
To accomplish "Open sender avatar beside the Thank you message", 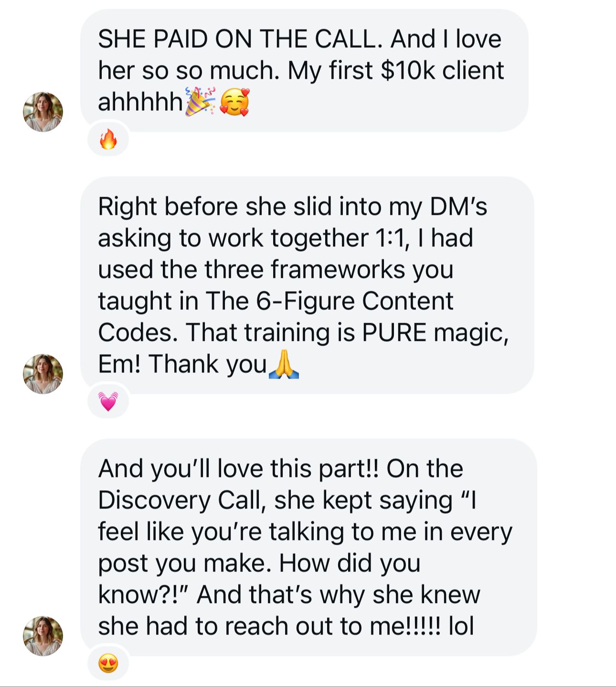I will [43, 374].
